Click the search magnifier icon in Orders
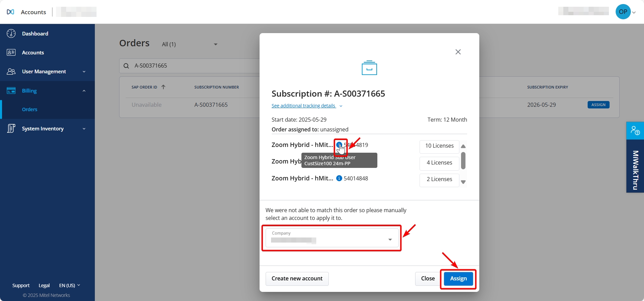Image resolution: width=644 pixels, height=301 pixels. [x=126, y=66]
